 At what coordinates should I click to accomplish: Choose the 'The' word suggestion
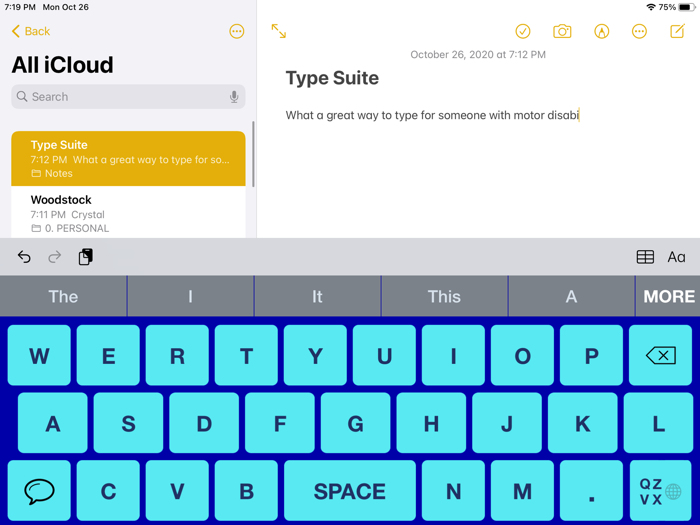pyautogui.click(x=63, y=296)
